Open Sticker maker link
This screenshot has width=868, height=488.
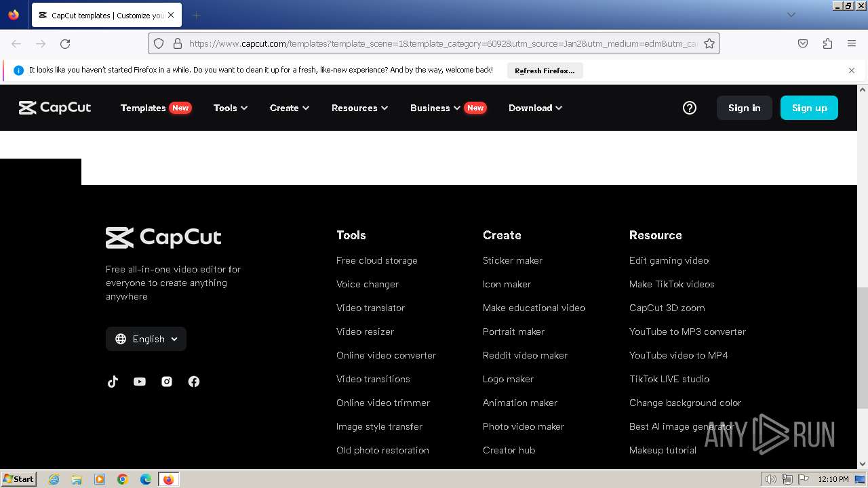[513, 260]
